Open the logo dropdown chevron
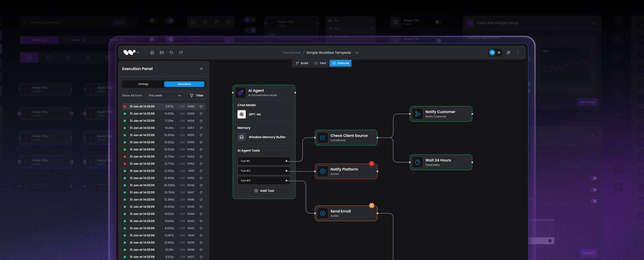Image resolution: width=644 pixels, height=260 pixels. tap(138, 52)
